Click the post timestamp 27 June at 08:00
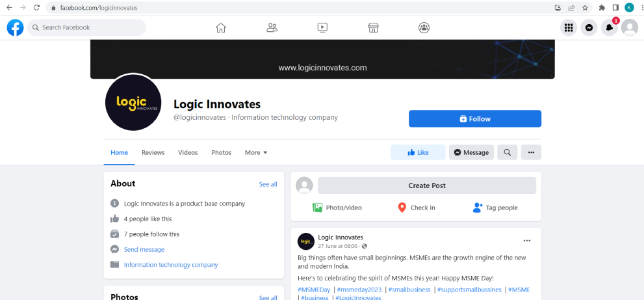Viewport: 644px width, 300px height. 338,246
